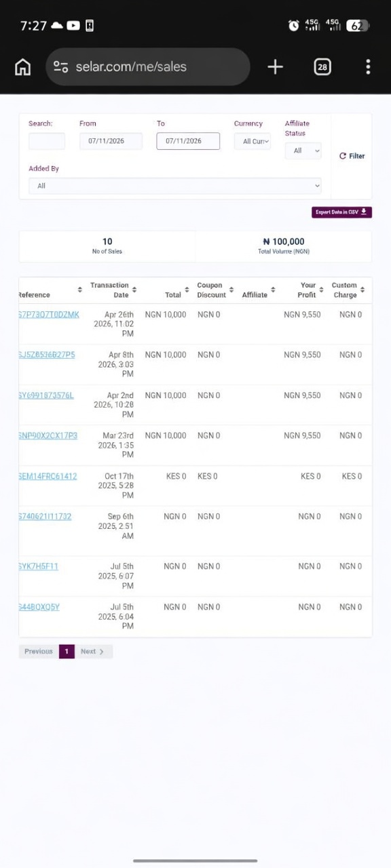Expand the Currency dropdown
Viewport: 391px width, 868px height.
point(253,141)
